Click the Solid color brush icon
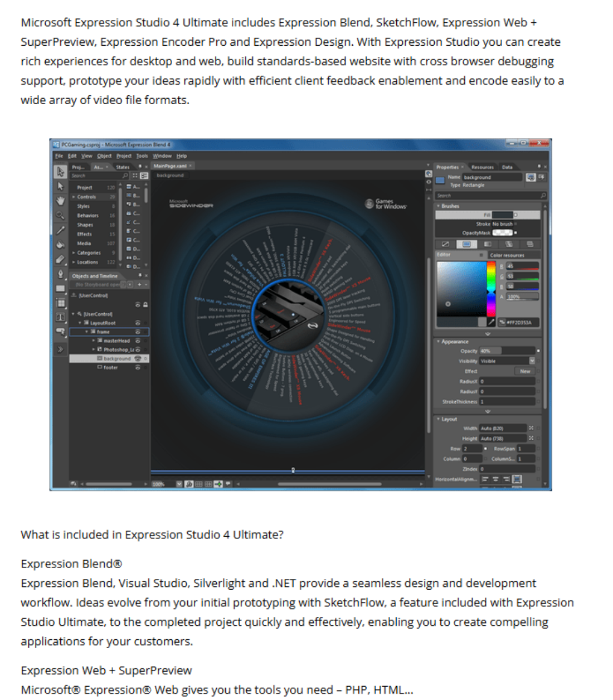 tap(466, 244)
